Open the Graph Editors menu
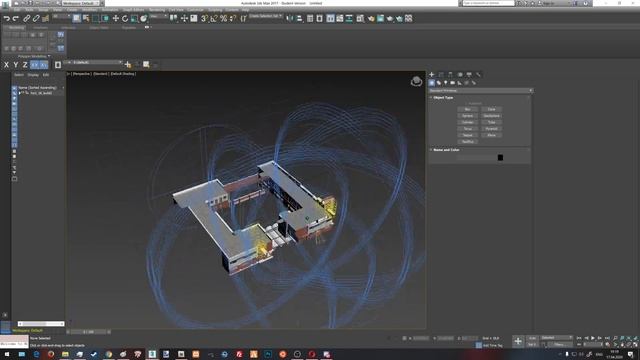Screen dimensions: 640x360 [133, 10]
